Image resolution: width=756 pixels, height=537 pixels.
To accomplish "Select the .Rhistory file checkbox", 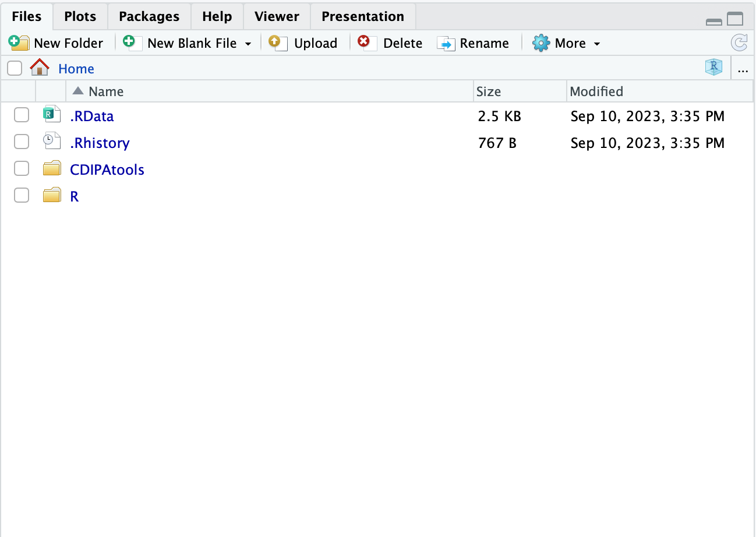I will click(22, 142).
